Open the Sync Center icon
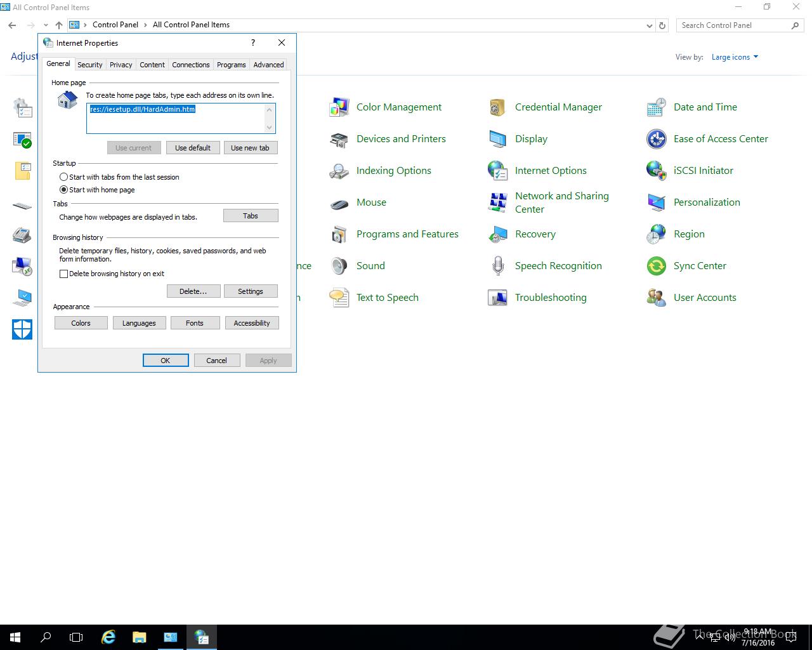 [657, 266]
